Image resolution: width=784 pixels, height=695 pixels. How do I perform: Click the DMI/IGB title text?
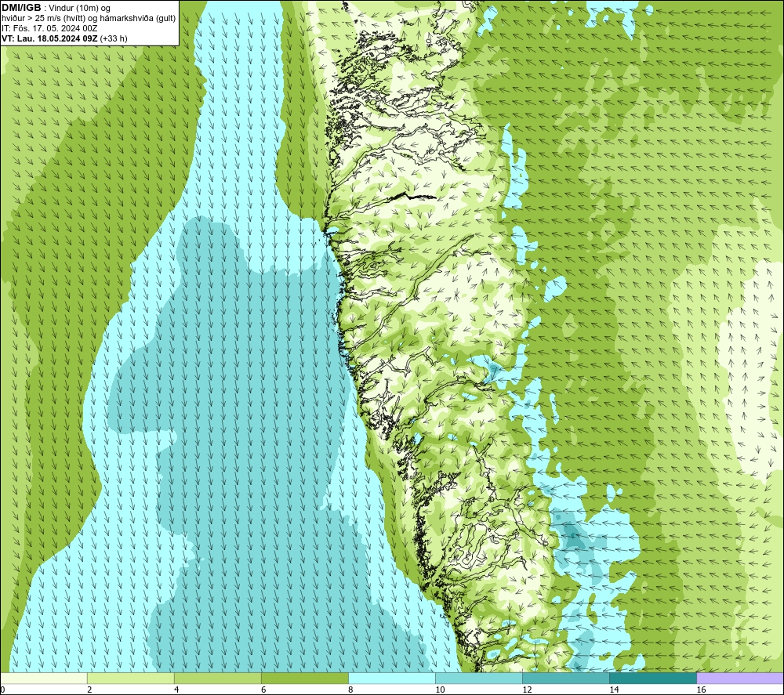click(21, 8)
